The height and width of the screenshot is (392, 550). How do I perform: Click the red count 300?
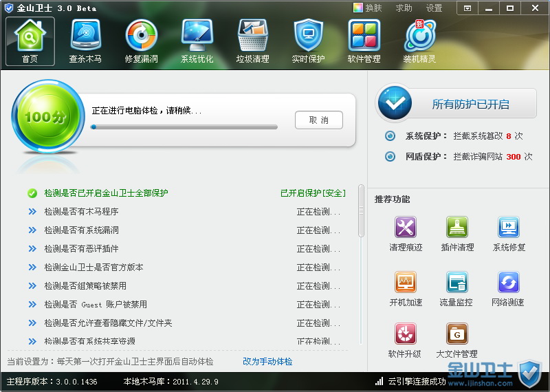click(x=513, y=157)
